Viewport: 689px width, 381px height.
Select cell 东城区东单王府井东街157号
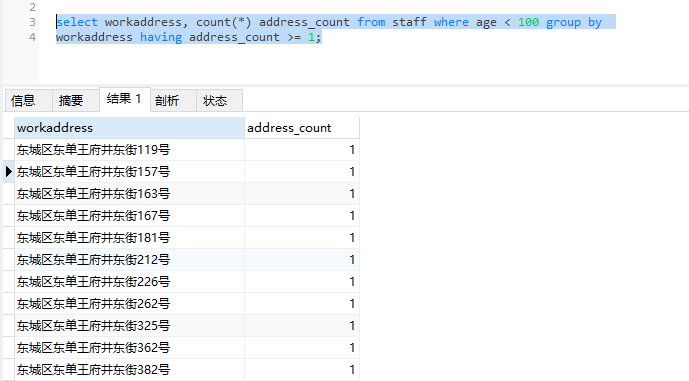(129, 172)
